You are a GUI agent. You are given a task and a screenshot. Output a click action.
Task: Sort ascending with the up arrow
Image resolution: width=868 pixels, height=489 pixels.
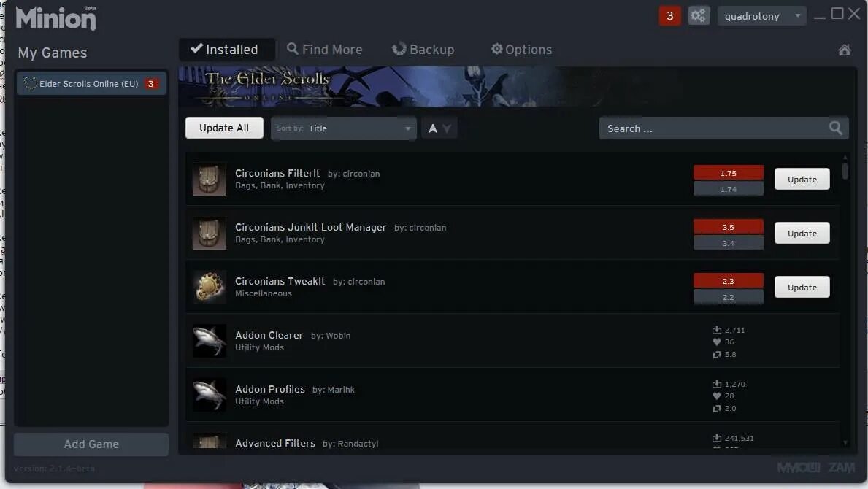pyautogui.click(x=433, y=128)
